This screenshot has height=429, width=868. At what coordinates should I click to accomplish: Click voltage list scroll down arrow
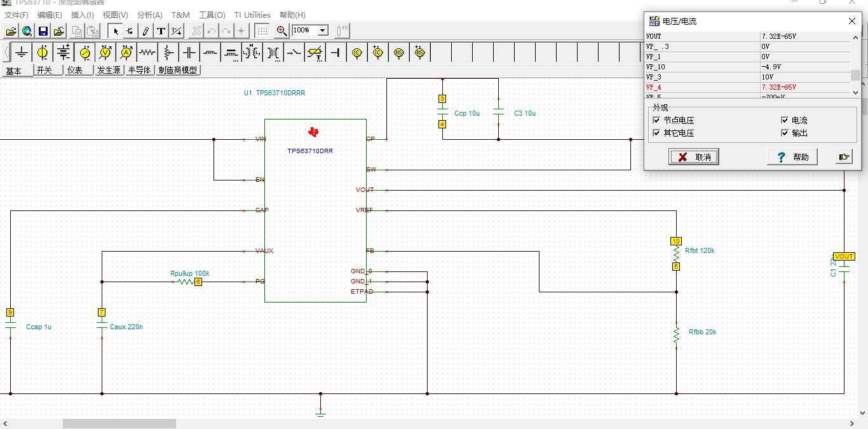[x=856, y=92]
